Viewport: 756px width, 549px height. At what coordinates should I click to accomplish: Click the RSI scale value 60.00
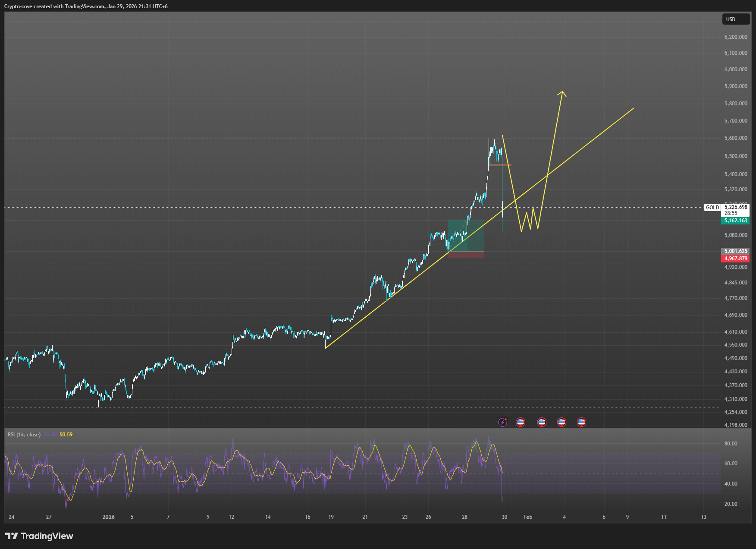coord(731,464)
